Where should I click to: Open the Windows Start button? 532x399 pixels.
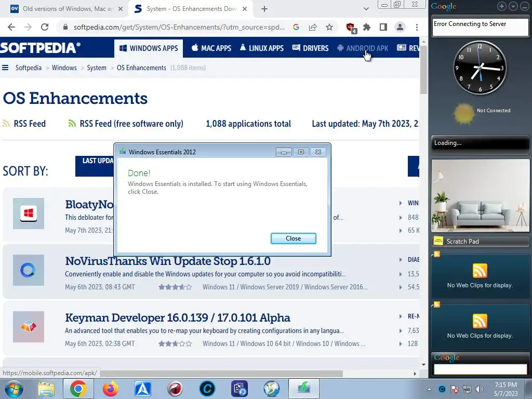coord(14,389)
